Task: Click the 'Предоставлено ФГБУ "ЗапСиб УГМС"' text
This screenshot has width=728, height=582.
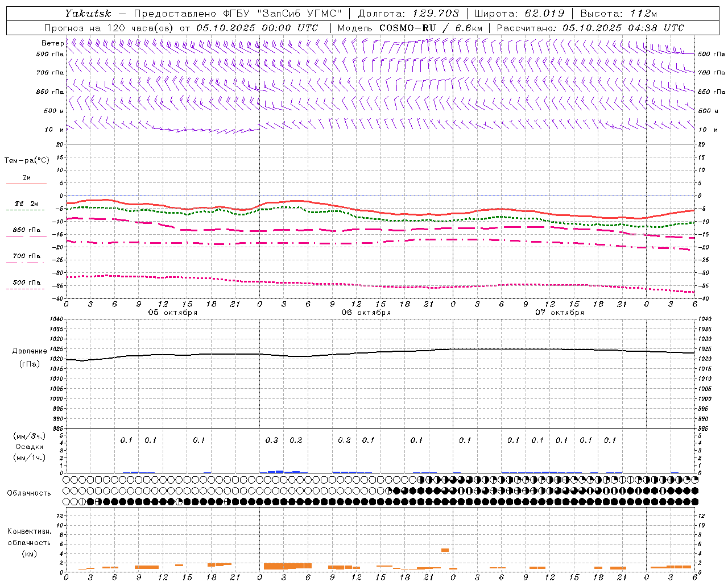Action: click(x=238, y=14)
